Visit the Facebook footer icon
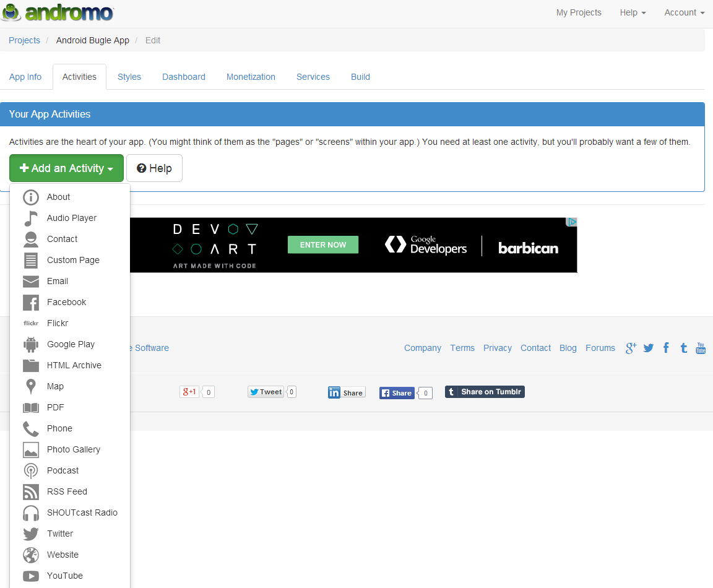 click(x=666, y=348)
